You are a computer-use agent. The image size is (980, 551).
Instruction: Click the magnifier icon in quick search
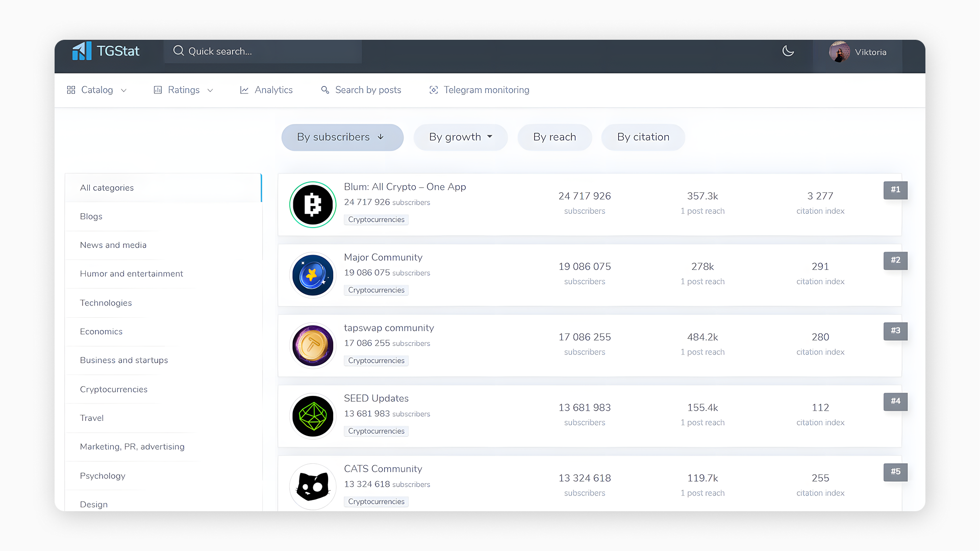pos(178,51)
